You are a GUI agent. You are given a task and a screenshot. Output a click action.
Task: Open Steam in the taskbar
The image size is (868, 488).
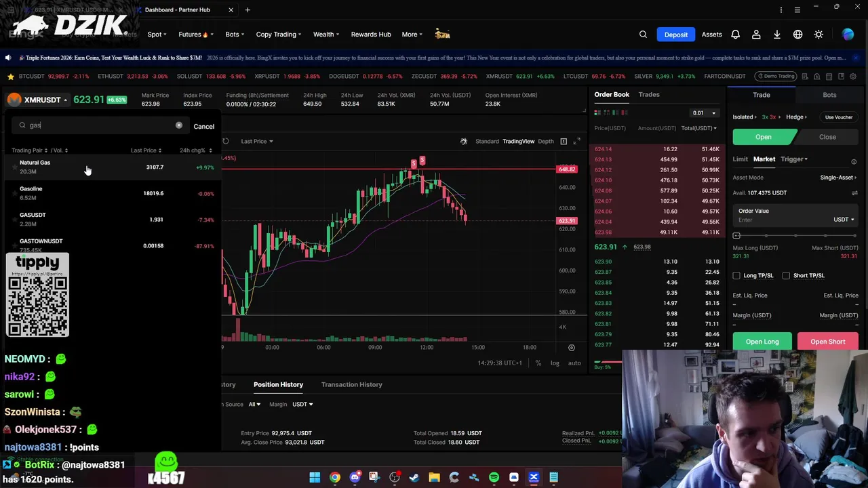(x=414, y=478)
